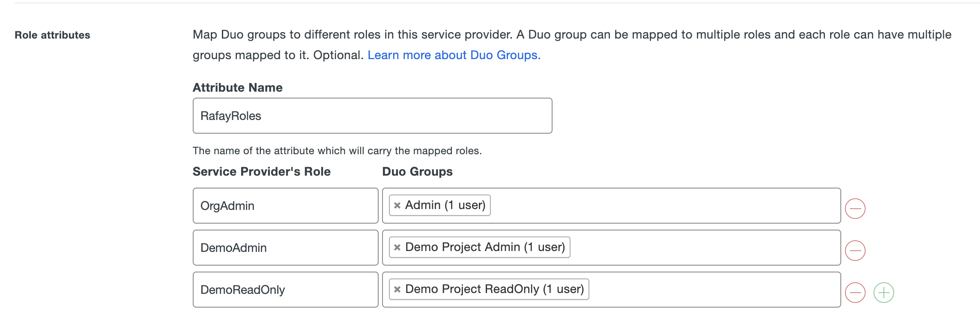Remove the DemoAdmin role mapping row
This screenshot has width=980, height=329.
855,251
